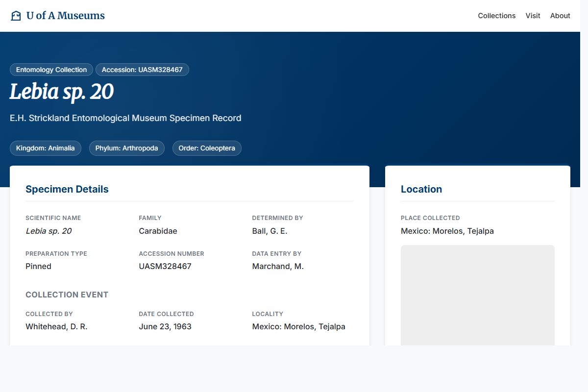This screenshot has height=392, width=588.
Task: Click the U of A Museums site title
Action: [66, 15]
